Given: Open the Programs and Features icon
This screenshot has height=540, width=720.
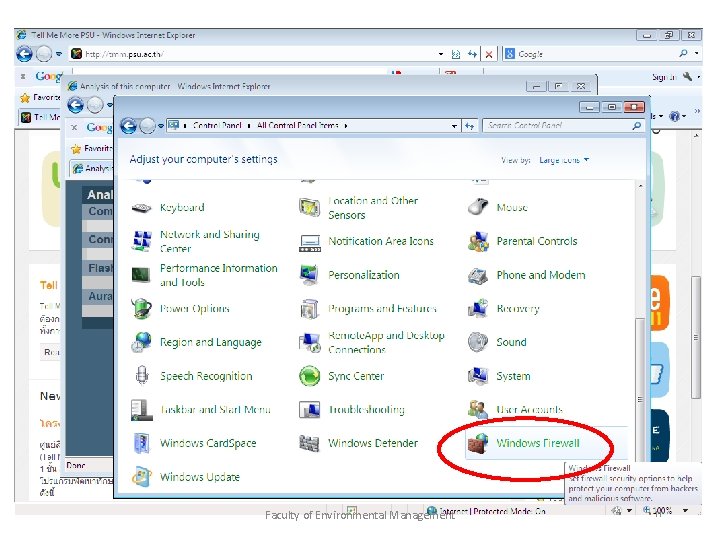Looking at the screenshot, I should pyautogui.click(x=309, y=309).
